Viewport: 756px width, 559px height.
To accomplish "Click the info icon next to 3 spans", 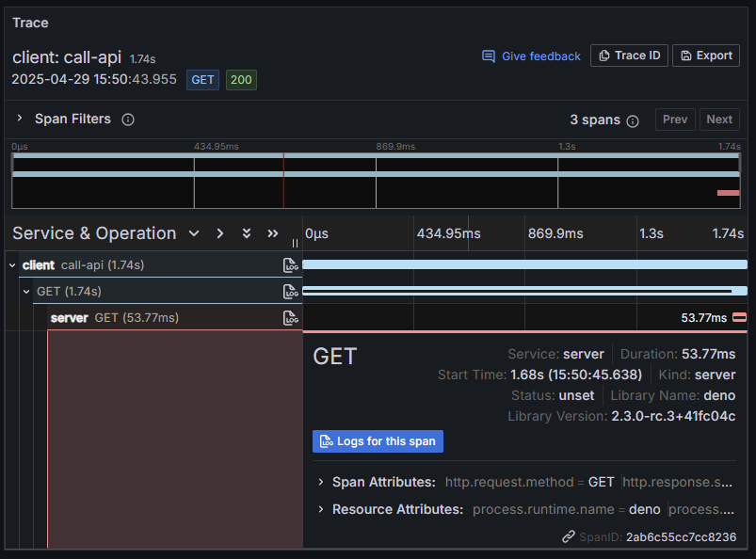I will pos(633,120).
